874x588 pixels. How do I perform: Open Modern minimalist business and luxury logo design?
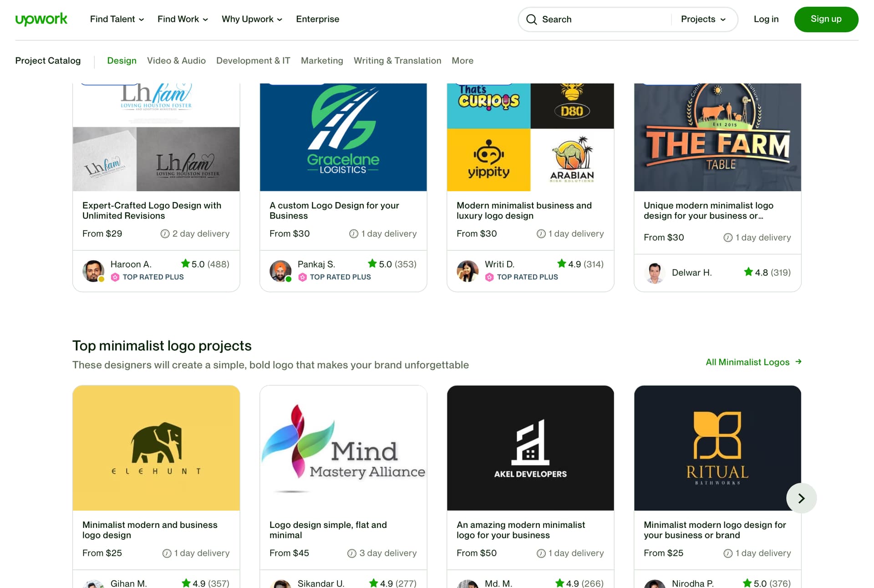tap(524, 210)
